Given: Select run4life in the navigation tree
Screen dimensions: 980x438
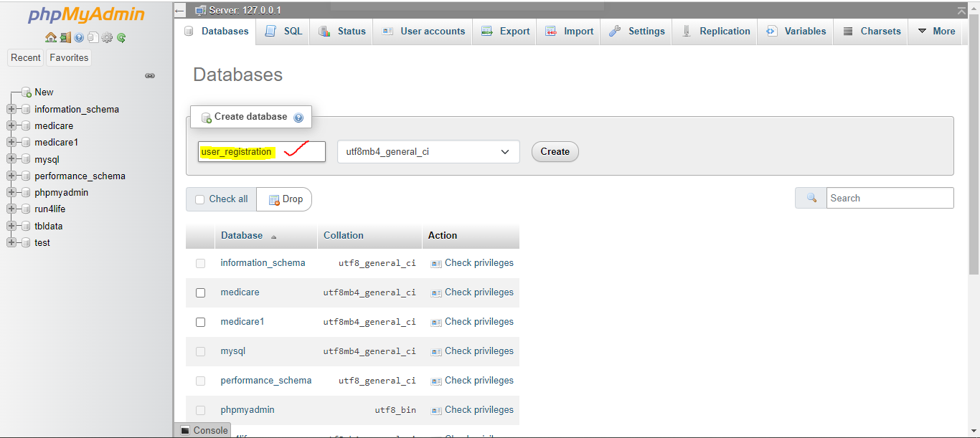Looking at the screenshot, I should tap(50, 209).
